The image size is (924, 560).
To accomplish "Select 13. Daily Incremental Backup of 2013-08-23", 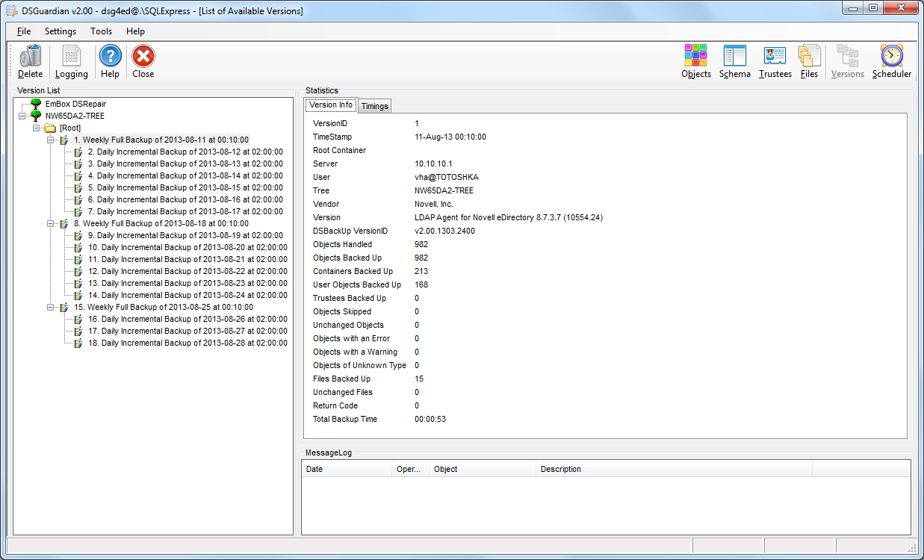I will [187, 283].
